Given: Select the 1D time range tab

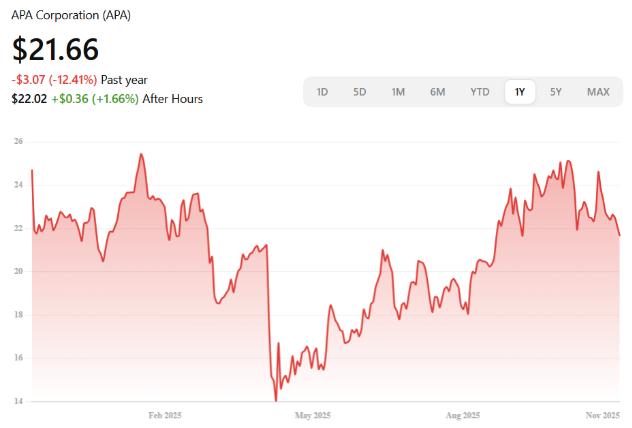Looking at the screenshot, I should coord(322,92).
